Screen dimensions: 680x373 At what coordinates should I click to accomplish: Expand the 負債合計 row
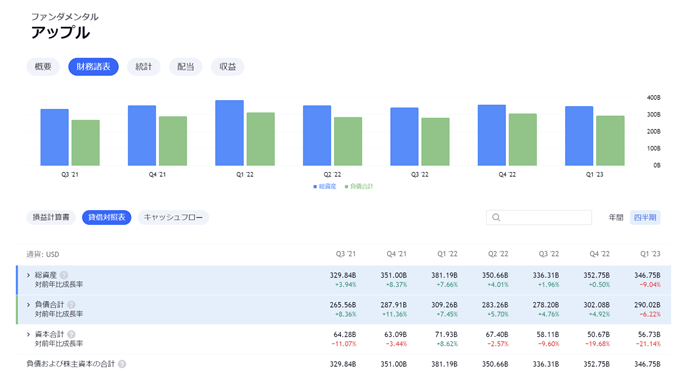tap(29, 304)
